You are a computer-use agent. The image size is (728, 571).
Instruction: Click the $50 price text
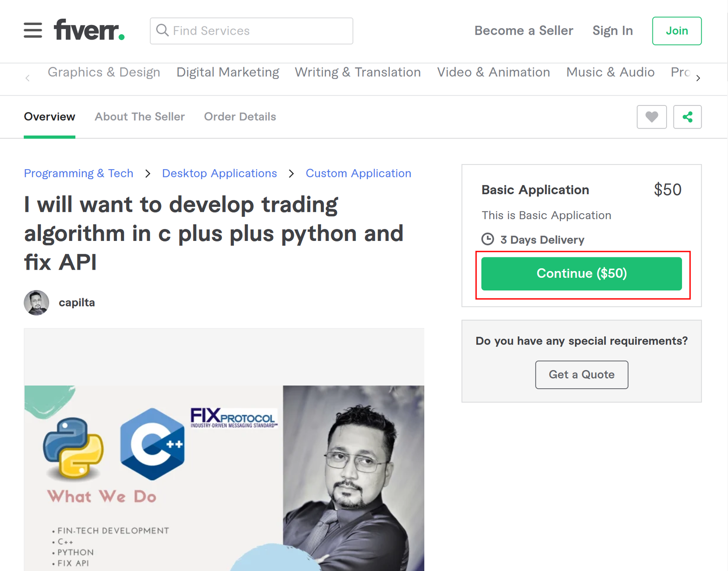tap(667, 190)
